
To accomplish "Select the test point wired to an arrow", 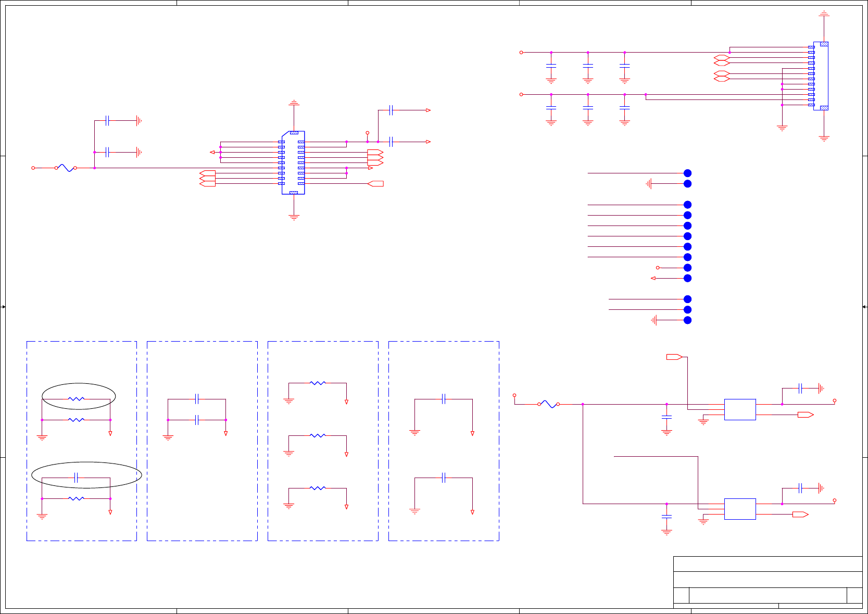I will [x=687, y=278].
